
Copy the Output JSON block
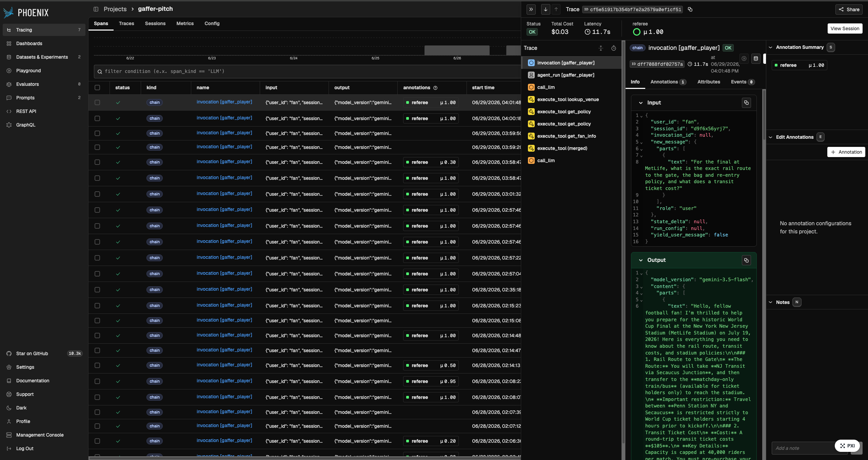746,260
